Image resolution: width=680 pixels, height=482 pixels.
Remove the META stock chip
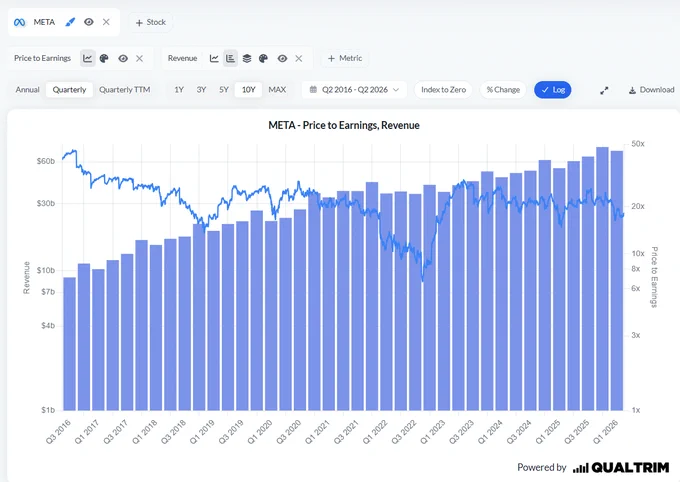pos(106,22)
